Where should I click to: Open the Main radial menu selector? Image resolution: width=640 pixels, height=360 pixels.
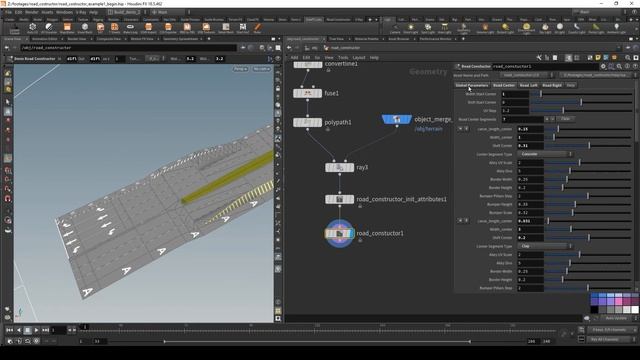tap(167, 12)
